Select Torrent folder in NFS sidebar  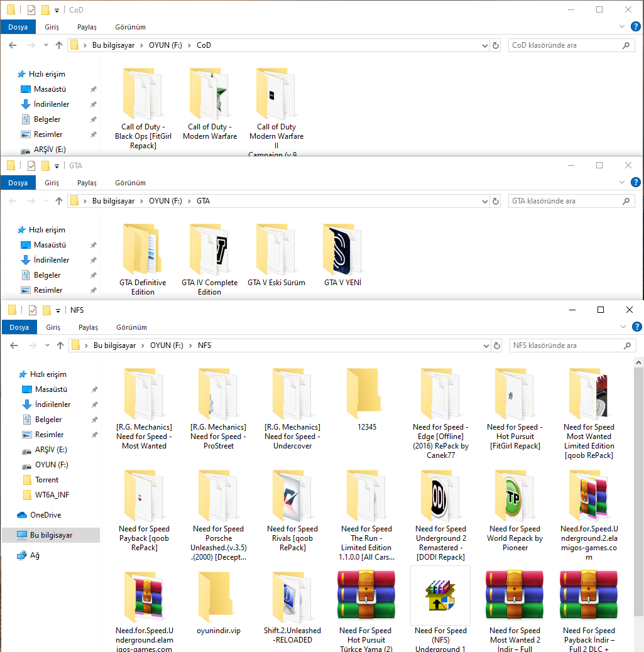tap(46, 480)
